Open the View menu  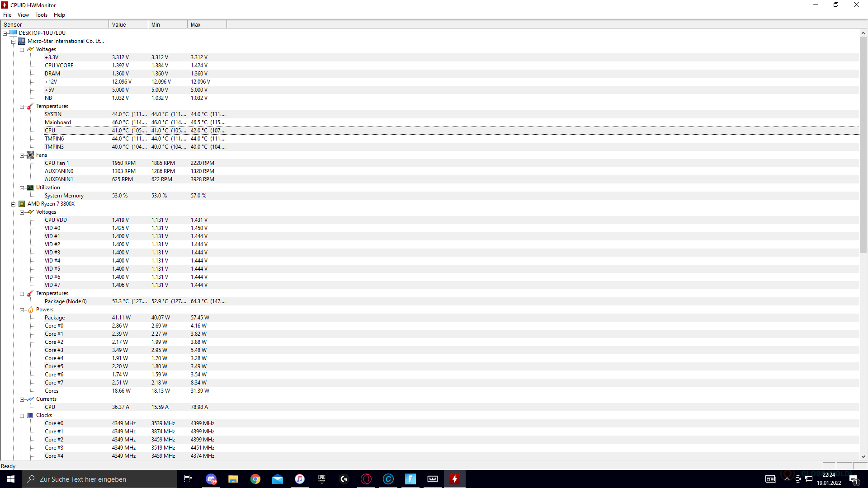point(23,15)
